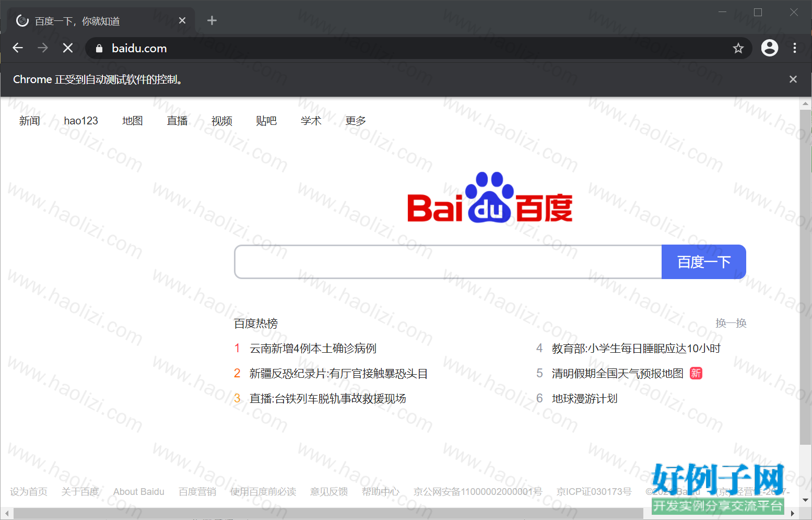
Task: Click the horizontal scrollbar left arrow
Action: pyautogui.click(x=7, y=513)
